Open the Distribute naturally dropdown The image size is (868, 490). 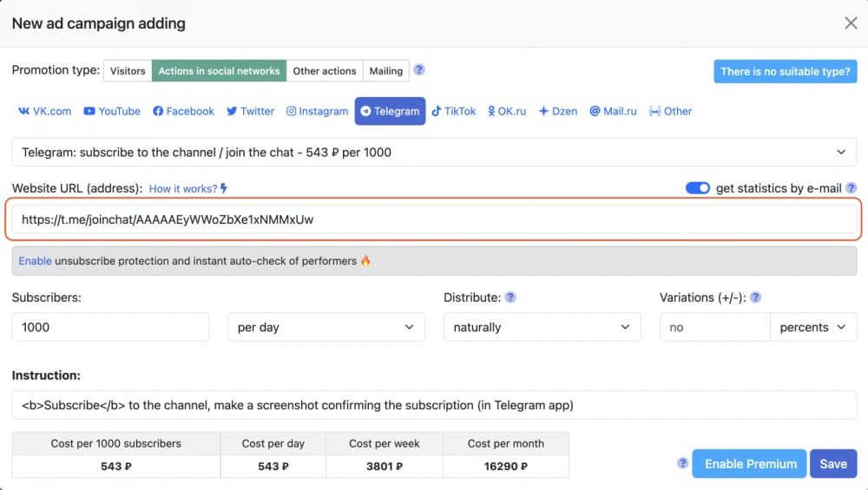pos(542,327)
